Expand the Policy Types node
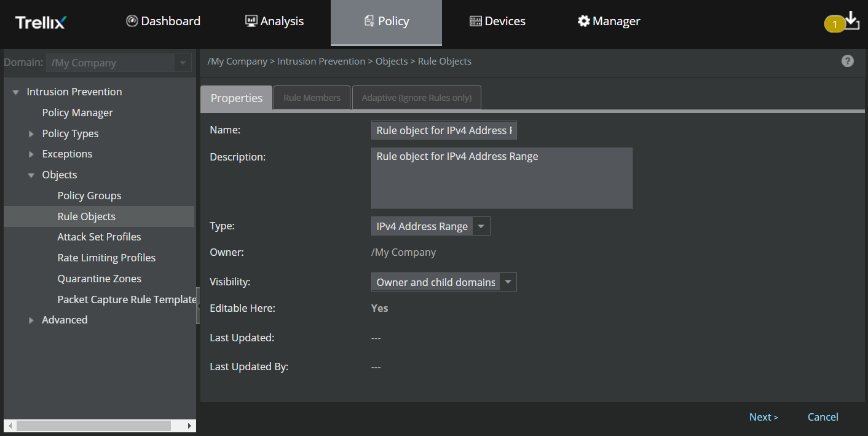Viewport: 868px width, 436px height. pos(31,134)
